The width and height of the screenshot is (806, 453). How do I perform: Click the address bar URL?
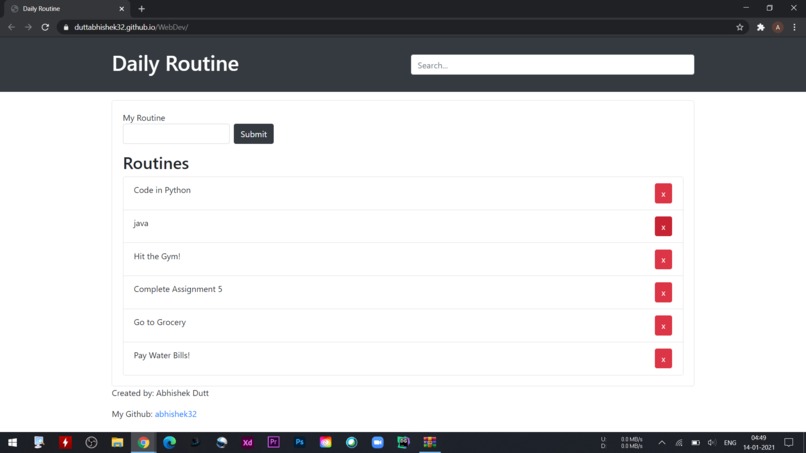coord(131,27)
